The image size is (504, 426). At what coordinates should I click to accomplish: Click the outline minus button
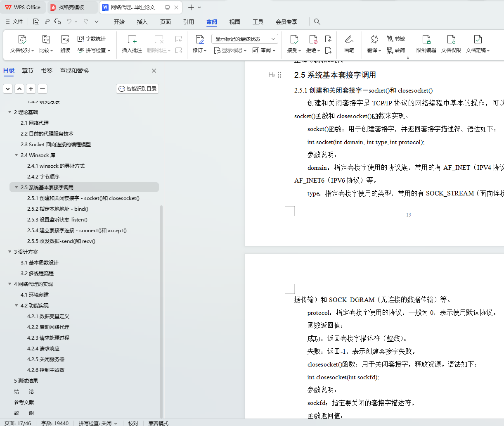click(x=43, y=88)
